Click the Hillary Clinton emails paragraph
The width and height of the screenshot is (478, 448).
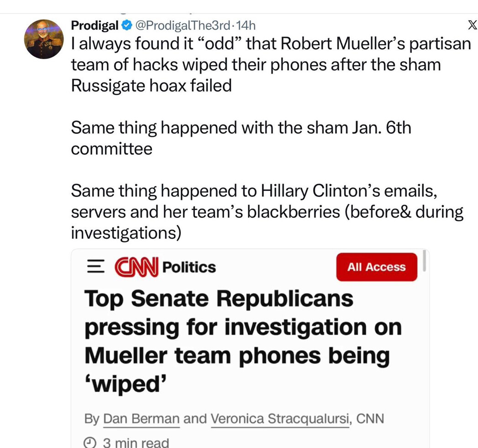[x=267, y=211]
